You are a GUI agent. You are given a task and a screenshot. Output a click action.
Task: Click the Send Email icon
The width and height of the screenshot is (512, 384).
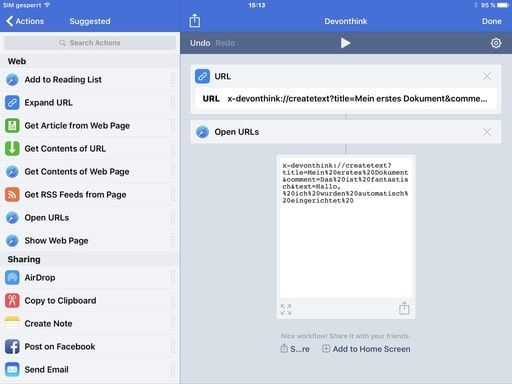[x=12, y=369]
